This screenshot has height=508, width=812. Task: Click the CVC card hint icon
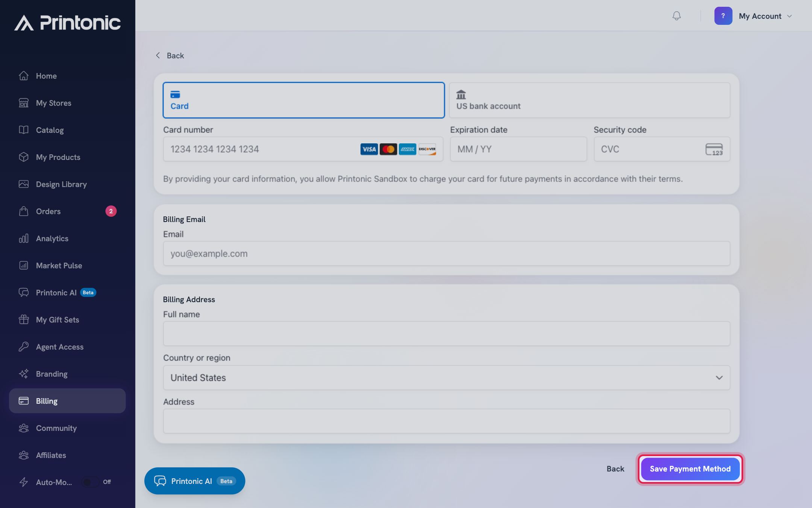714,149
